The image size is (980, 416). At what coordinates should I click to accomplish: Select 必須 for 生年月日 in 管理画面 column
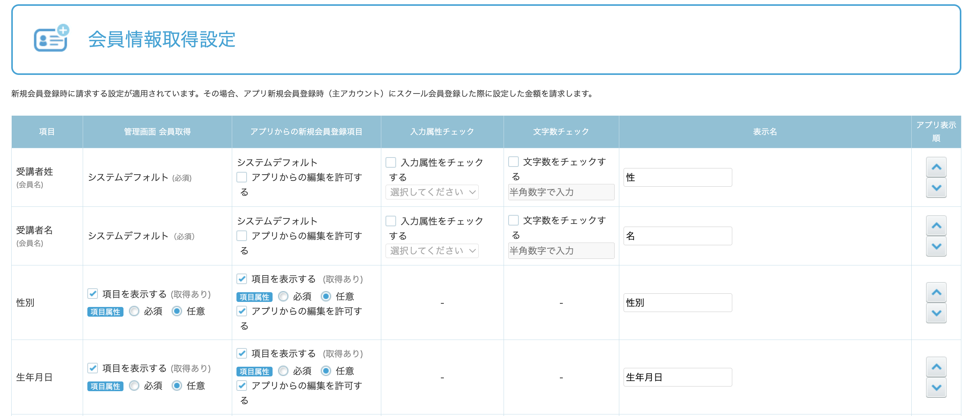click(x=134, y=386)
